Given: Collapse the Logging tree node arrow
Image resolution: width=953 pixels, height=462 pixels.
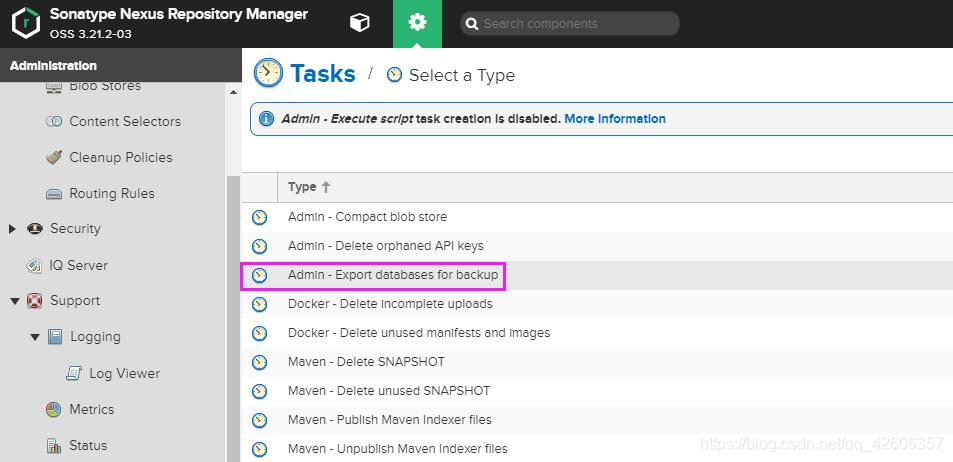Looking at the screenshot, I should 35,337.
